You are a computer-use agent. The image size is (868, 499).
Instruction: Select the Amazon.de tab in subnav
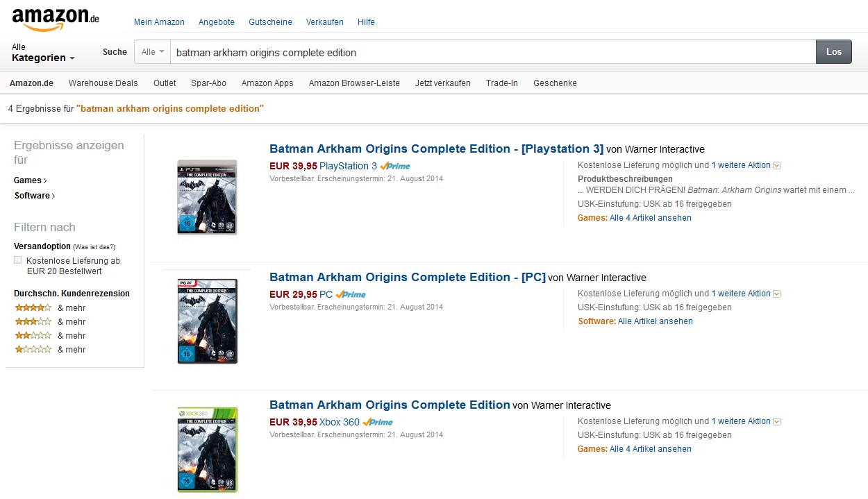[x=31, y=83]
